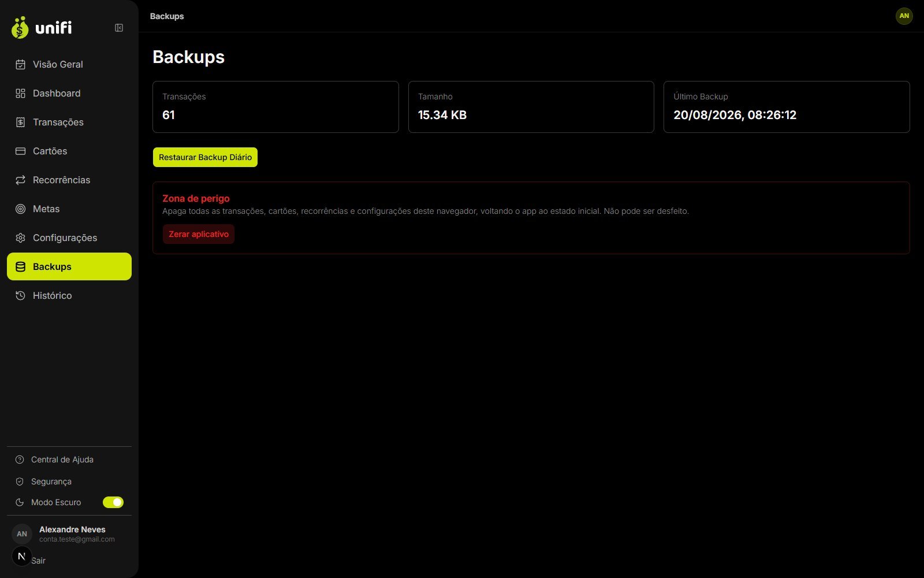The height and width of the screenshot is (578, 924).
Task: Open Visão Geral in the sidebar
Action: point(69,64)
